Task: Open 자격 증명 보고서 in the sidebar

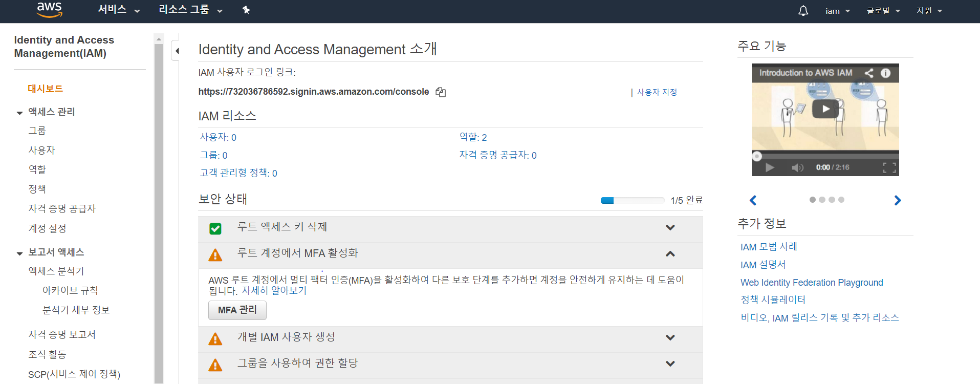Action: click(x=62, y=334)
